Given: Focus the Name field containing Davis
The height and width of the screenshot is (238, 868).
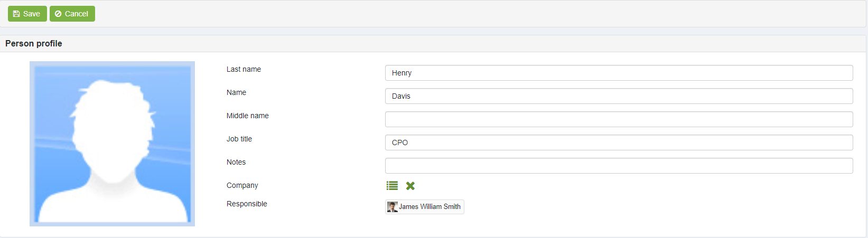Looking at the screenshot, I should (x=619, y=96).
